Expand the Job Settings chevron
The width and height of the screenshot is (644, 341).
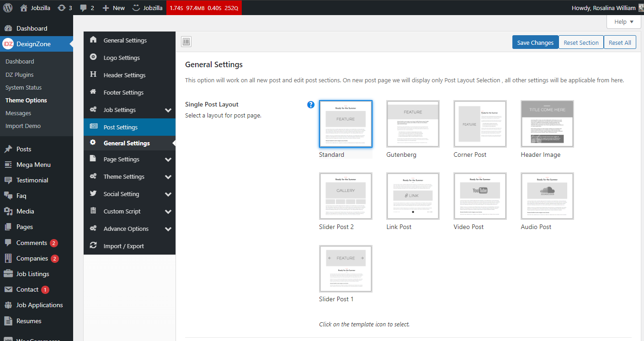(168, 110)
